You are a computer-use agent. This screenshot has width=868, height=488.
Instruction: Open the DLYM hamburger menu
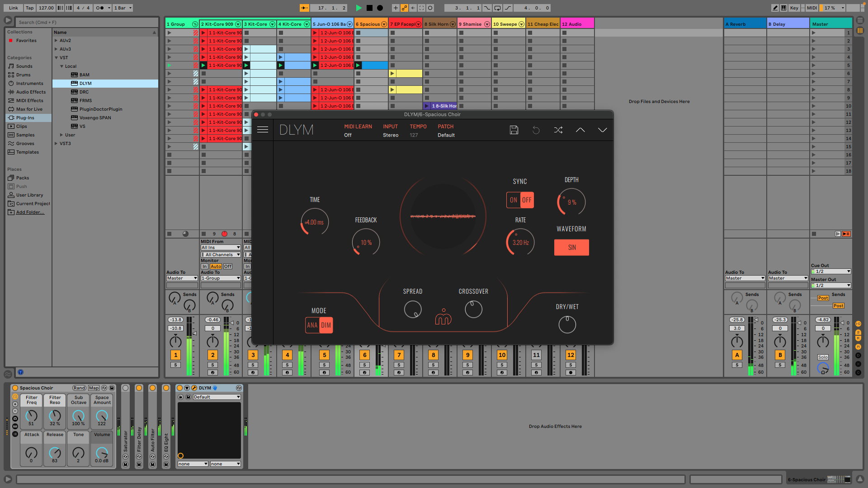[263, 130]
